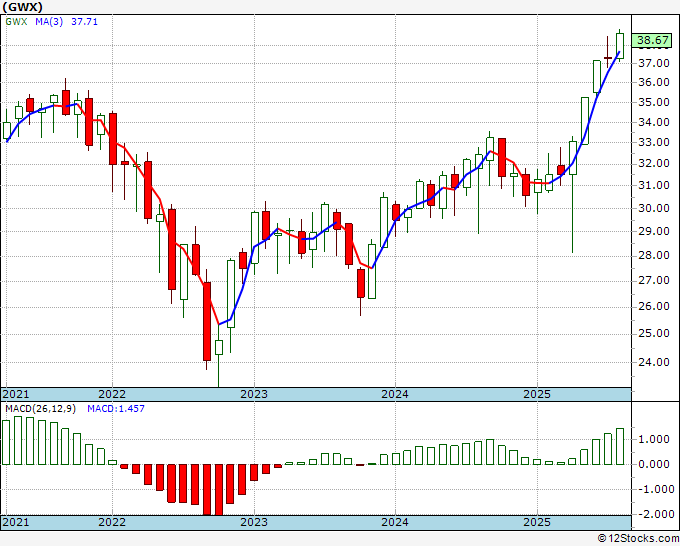Click the -2.000 MACD axis label
The height and width of the screenshot is (546, 680).
(x=655, y=514)
